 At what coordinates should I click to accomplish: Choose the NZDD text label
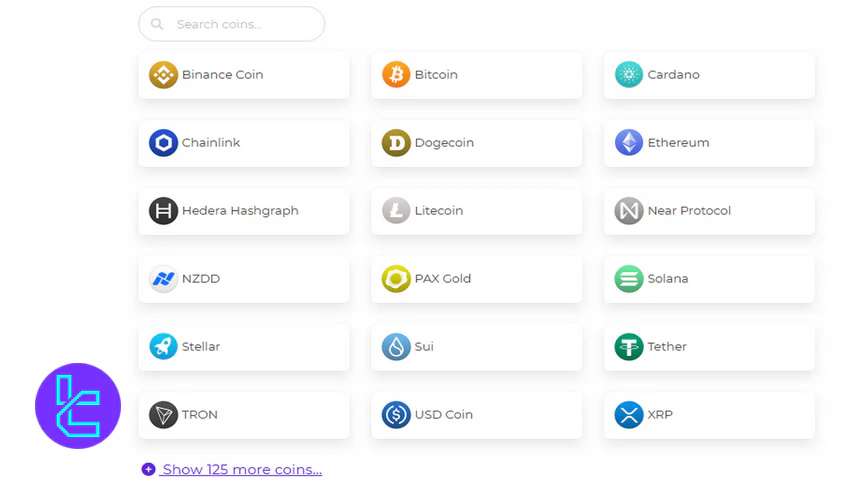pyautogui.click(x=201, y=279)
